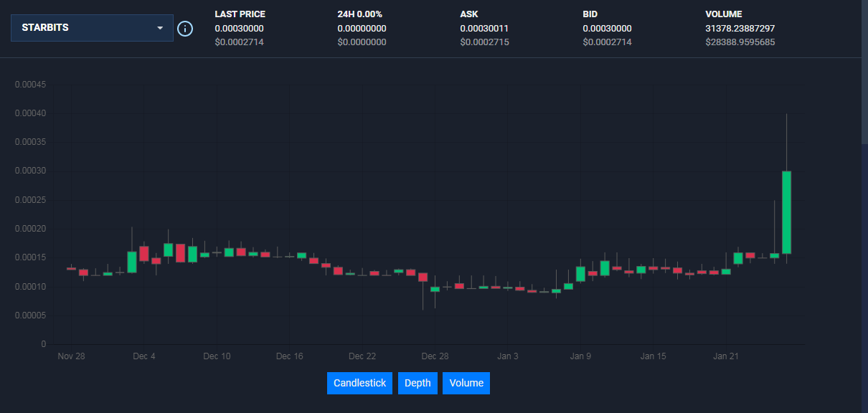This screenshot has height=413, width=868.
Task: Click the STARBITS dropdown arrow
Action: click(160, 29)
